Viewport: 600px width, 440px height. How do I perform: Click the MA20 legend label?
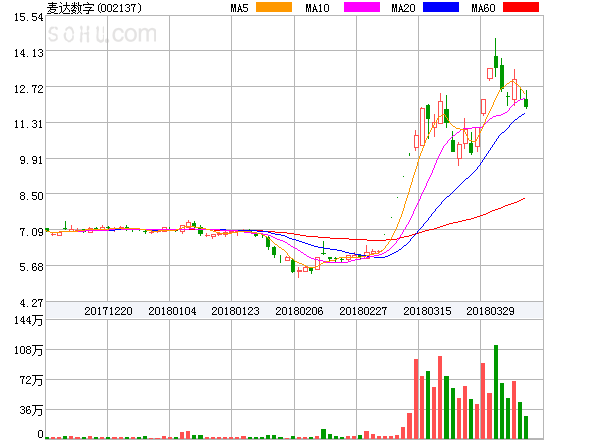tap(403, 8)
